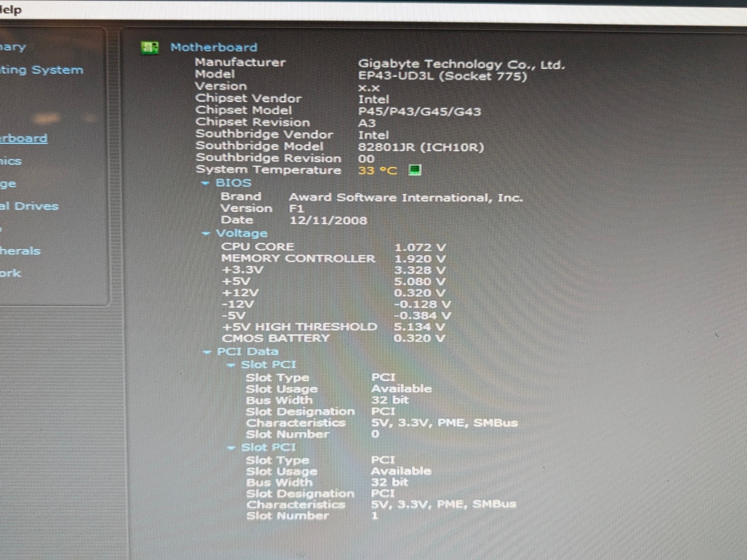The image size is (747, 560).
Task: Collapse the Voltage section
Action: click(206, 233)
